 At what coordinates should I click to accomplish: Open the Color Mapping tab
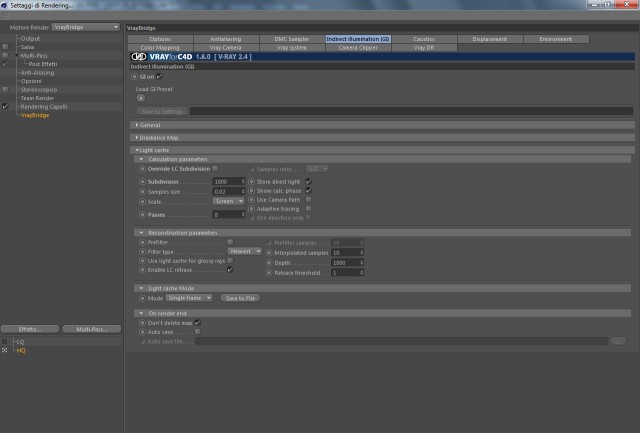[x=160, y=47]
